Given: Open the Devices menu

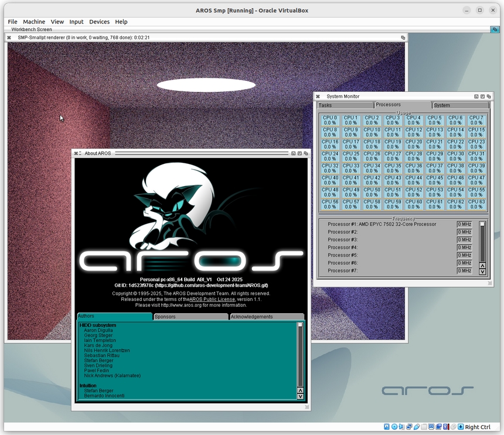Looking at the screenshot, I should point(99,22).
